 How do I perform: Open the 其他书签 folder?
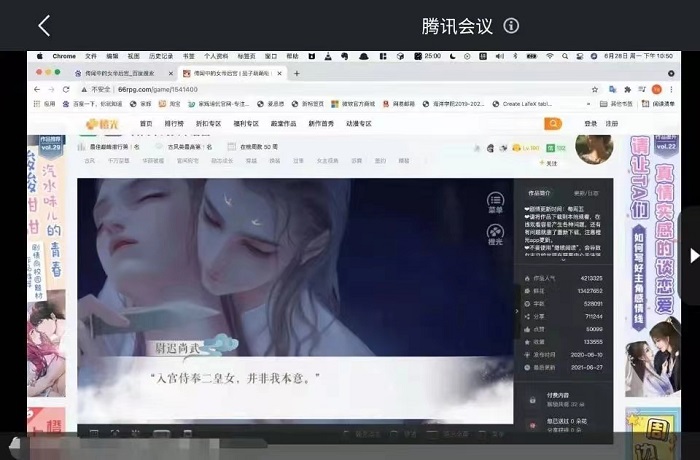[x=617, y=104]
